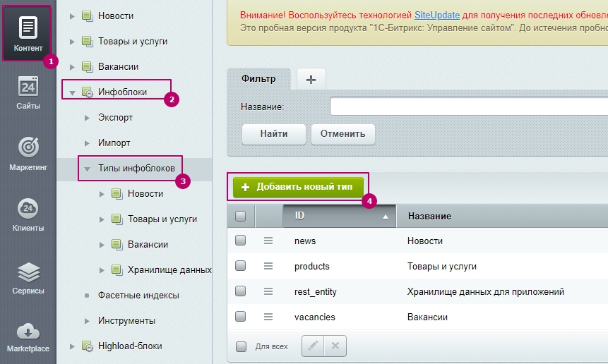Screen dimensions: 608x364
Task: Expand the top-level Вакансии tree node
Action: click(x=72, y=67)
